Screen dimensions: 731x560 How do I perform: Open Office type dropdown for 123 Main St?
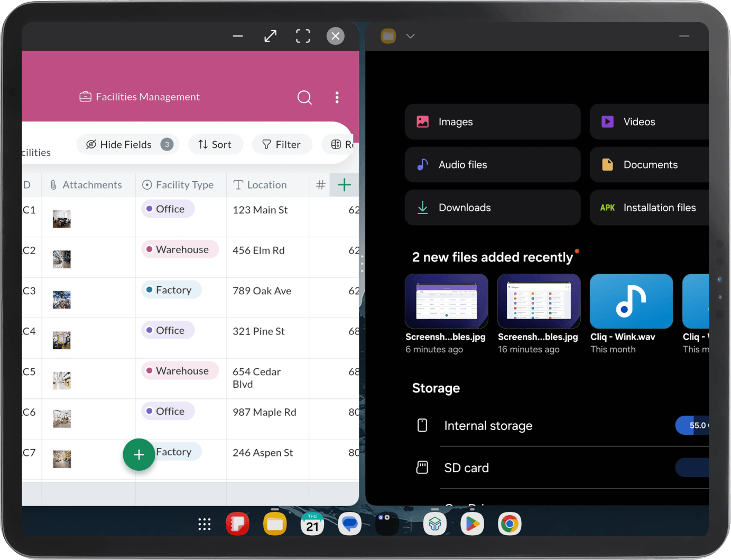coord(168,209)
